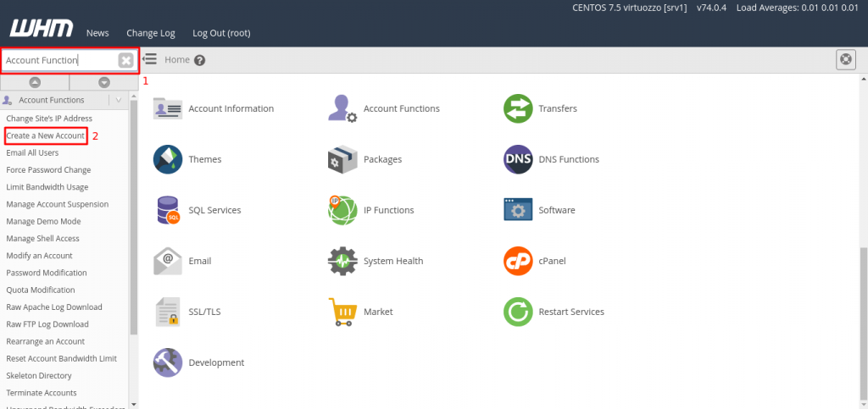The height and width of the screenshot is (409, 868).
Task: Click the main page scrollbar up arrow
Action: click(864, 80)
